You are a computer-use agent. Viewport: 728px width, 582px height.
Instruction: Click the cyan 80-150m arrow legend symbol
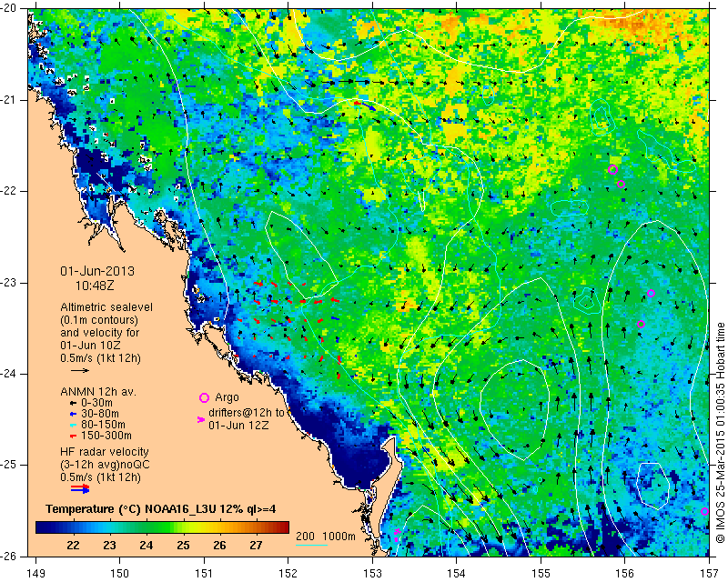(x=73, y=425)
